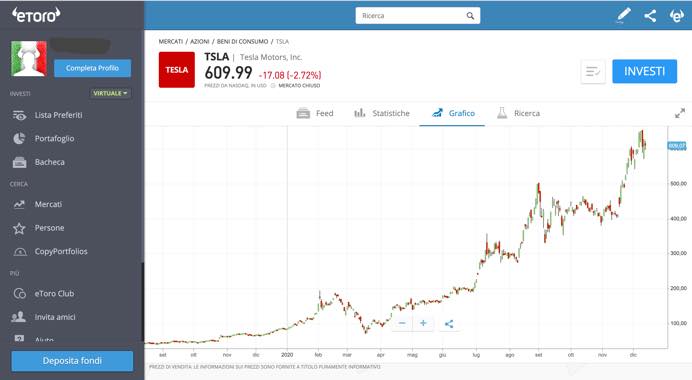Click the Invita amici people icon
This screenshot has width=692, height=380.
pyautogui.click(x=19, y=317)
